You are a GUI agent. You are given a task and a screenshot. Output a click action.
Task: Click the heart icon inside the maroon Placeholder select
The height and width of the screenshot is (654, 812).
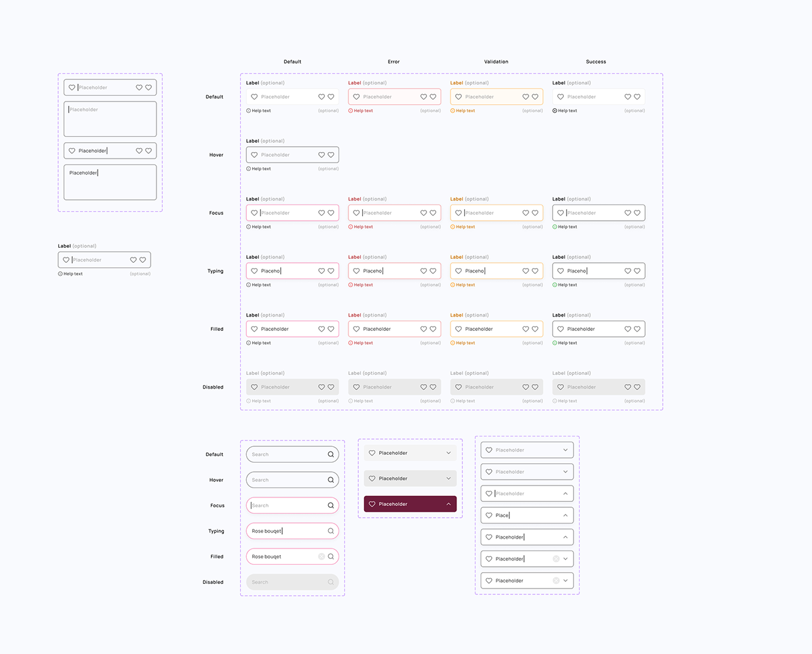click(x=372, y=504)
